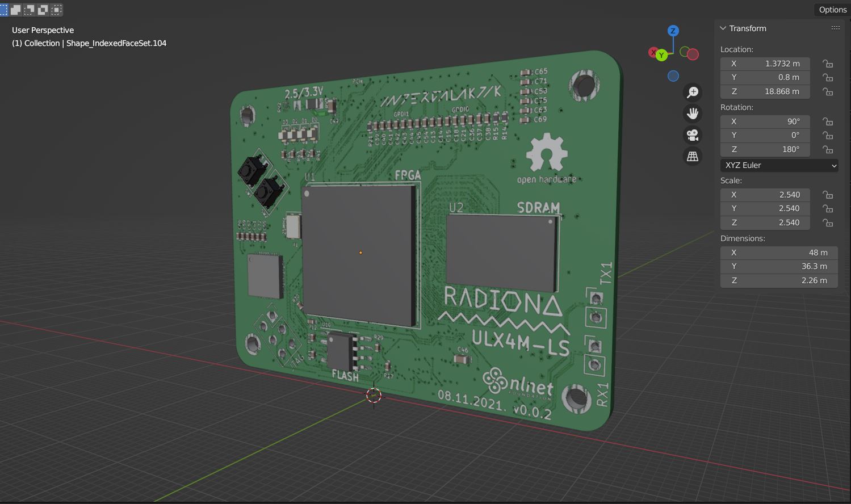Click the Transform panel drag grip dots
Image resolution: width=851 pixels, height=504 pixels.
coord(835,28)
